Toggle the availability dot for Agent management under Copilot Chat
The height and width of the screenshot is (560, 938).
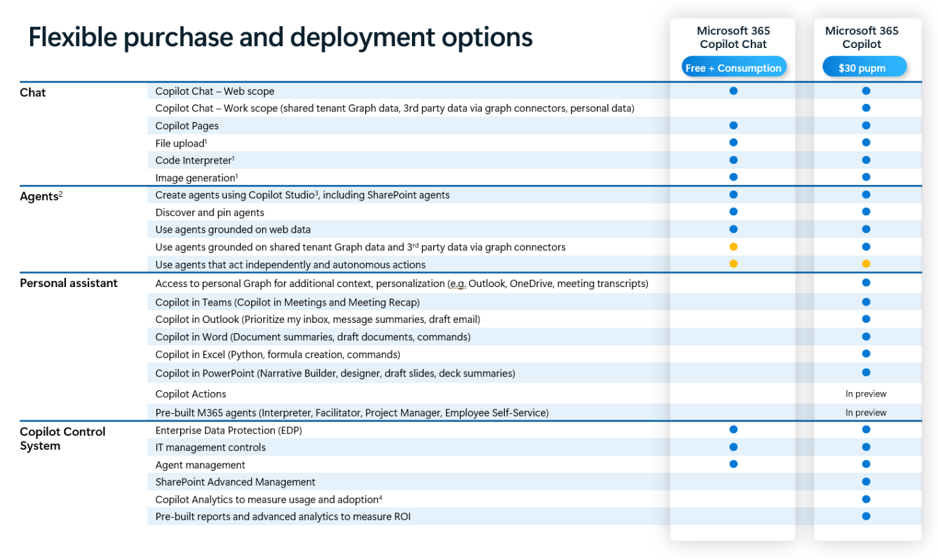[x=732, y=464]
